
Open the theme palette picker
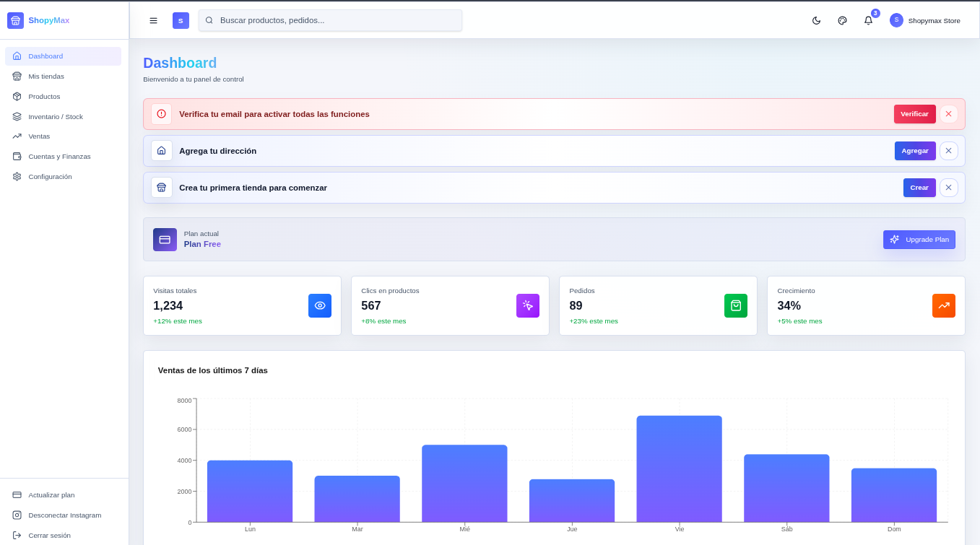click(x=842, y=20)
